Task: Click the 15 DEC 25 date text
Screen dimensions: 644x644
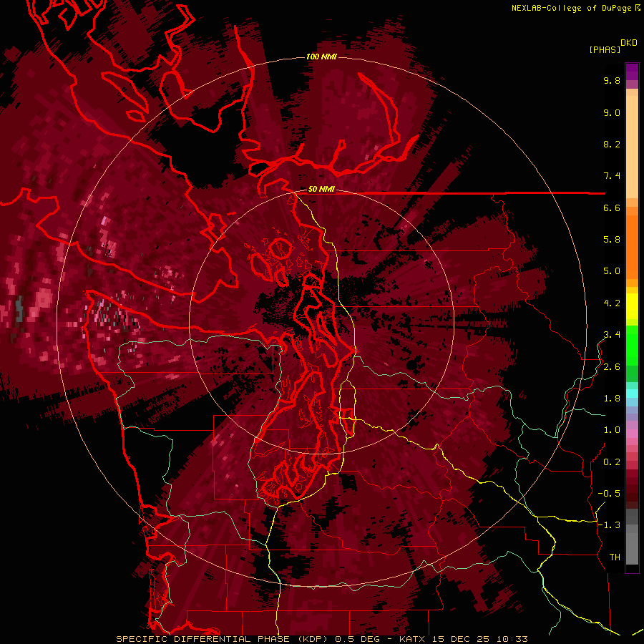Action: point(462,639)
